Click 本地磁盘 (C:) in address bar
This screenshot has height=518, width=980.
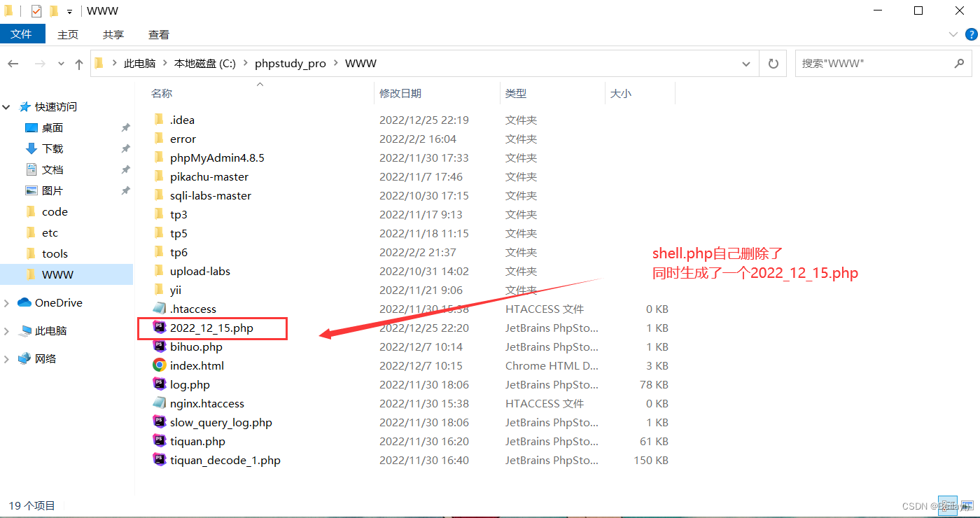(x=205, y=64)
